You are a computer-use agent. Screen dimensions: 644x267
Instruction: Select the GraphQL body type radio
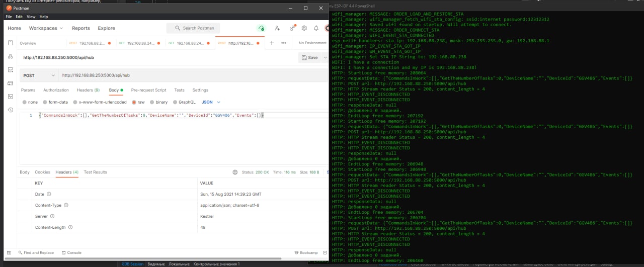point(175,102)
